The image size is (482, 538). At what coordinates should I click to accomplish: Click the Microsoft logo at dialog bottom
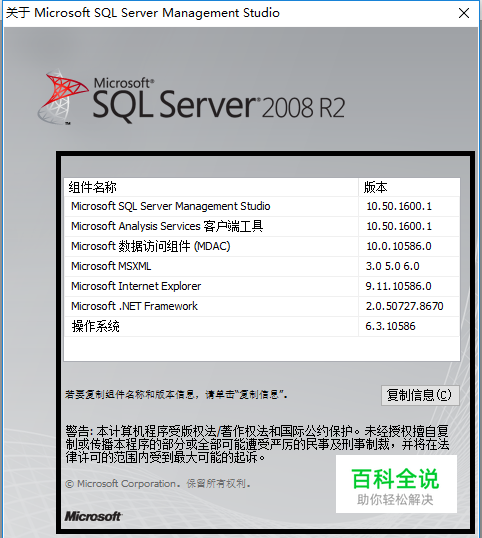tap(93, 516)
